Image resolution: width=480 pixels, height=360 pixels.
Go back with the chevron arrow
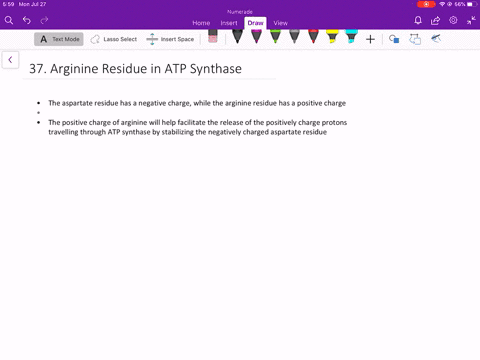click(10, 60)
